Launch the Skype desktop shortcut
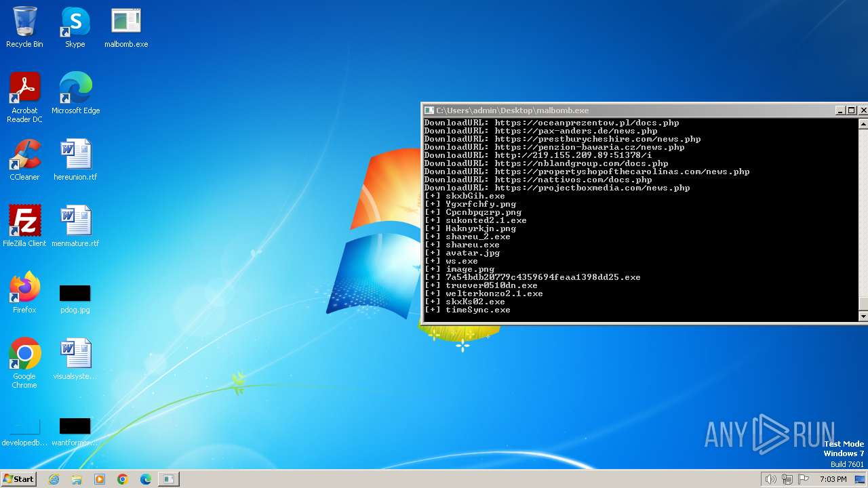This screenshot has width=868, height=488. 75,27
